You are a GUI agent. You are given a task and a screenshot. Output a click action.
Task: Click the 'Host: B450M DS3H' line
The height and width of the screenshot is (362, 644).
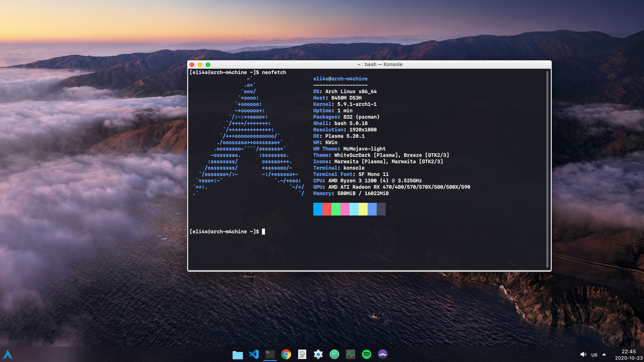337,98
